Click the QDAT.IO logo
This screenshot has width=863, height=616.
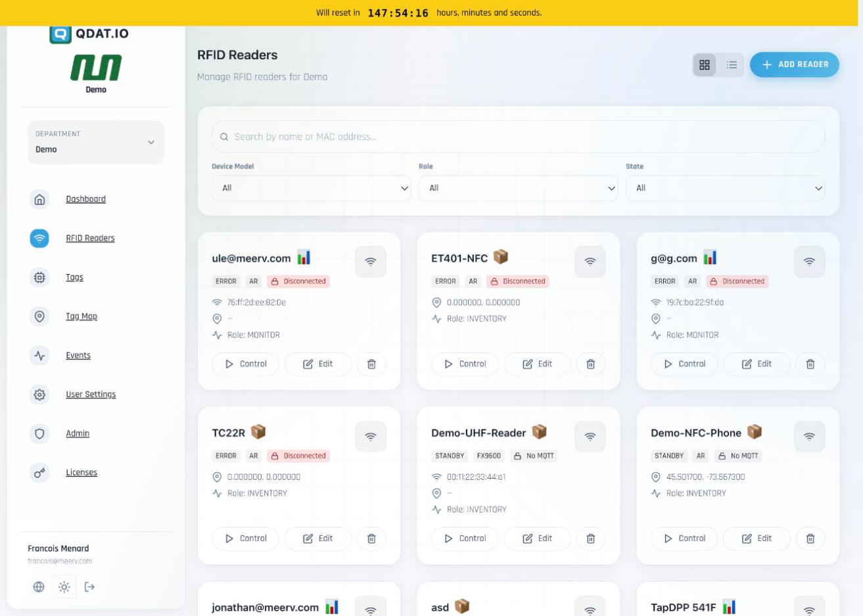pos(89,34)
